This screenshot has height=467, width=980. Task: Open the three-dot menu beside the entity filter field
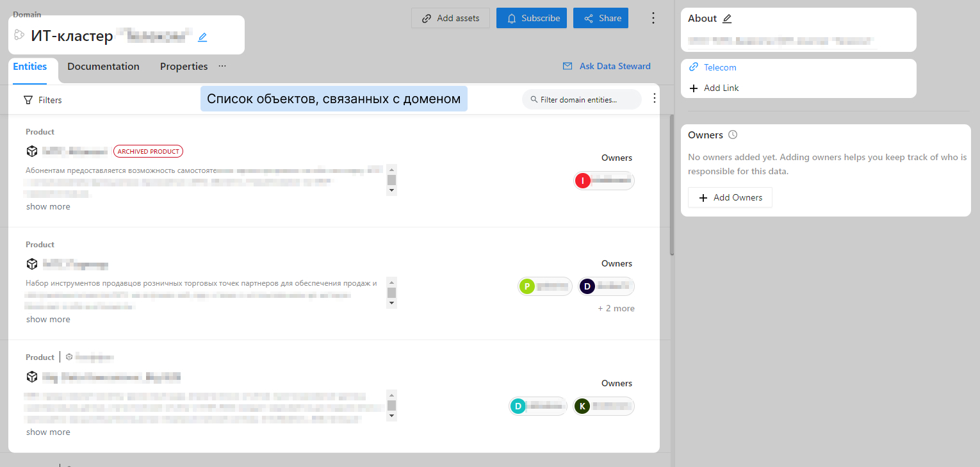(x=654, y=99)
